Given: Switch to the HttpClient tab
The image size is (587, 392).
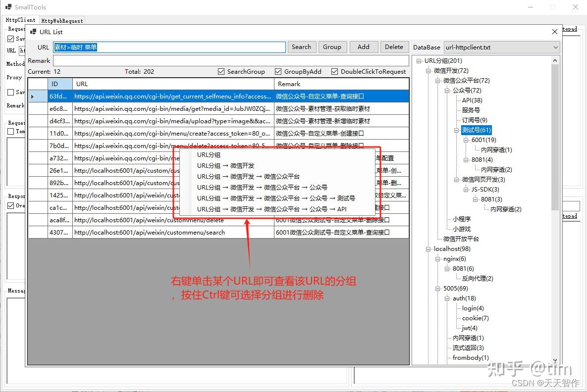Looking at the screenshot, I should pyautogui.click(x=21, y=20).
